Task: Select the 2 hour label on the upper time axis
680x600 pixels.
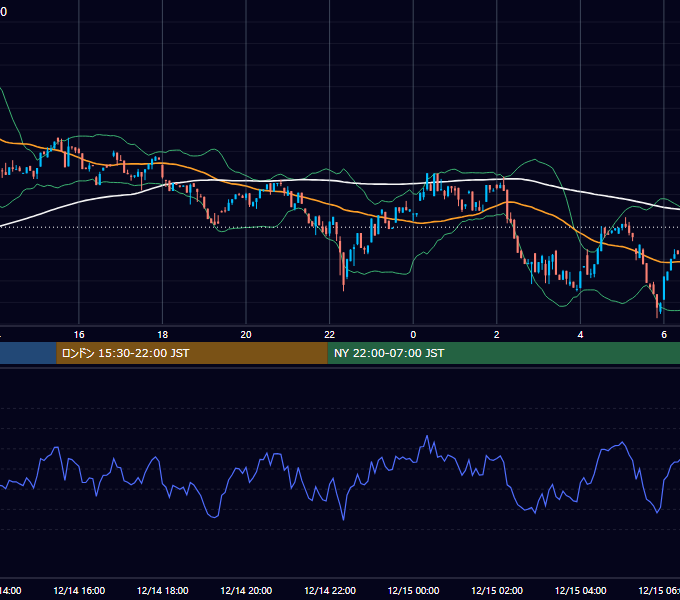Action: pos(497,335)
